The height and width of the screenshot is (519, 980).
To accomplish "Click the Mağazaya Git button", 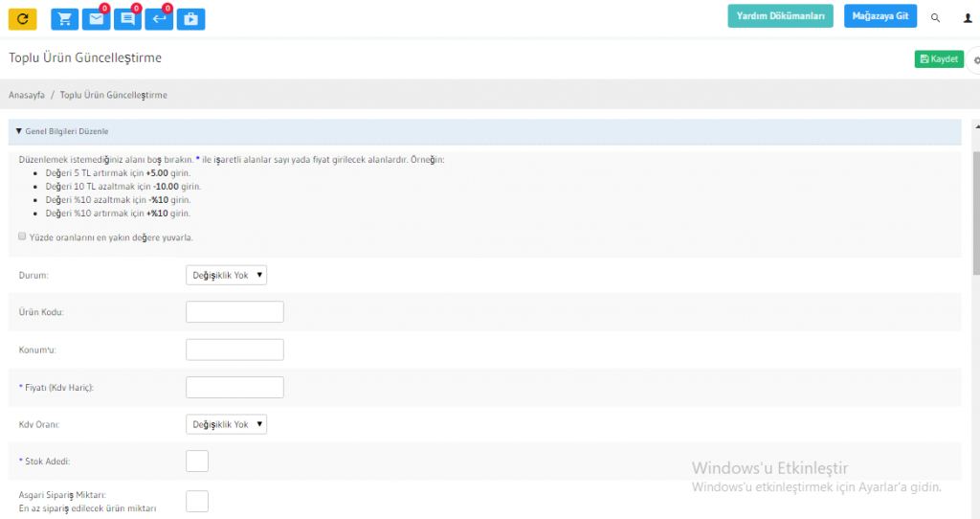I will coord(880,16).
